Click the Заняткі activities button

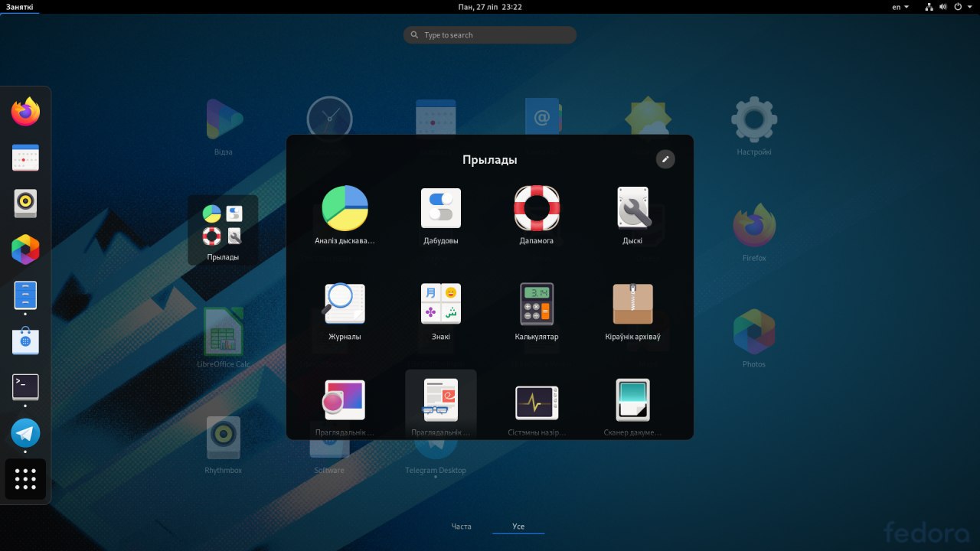(x=19, y=7)
